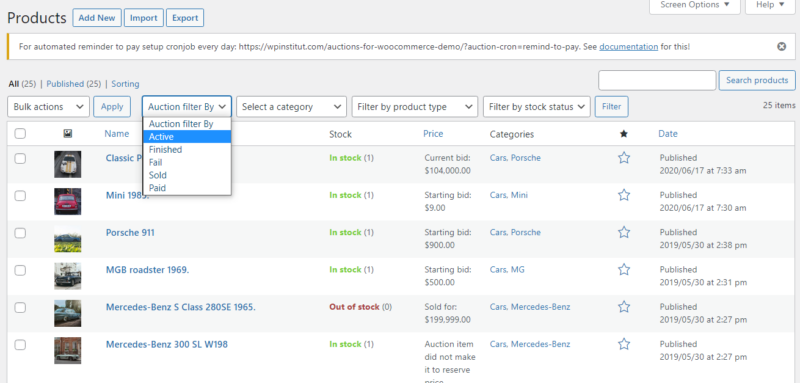Check the box for Porsche 911 row
This screenshot has height=383, width=800.
pyautogui.click(x=20, y=233)
